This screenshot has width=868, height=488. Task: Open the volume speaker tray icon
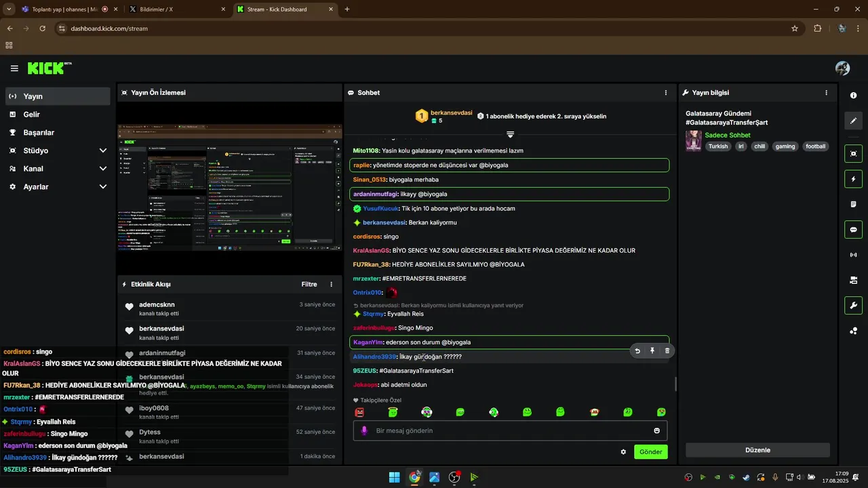(x=800, y=477)
